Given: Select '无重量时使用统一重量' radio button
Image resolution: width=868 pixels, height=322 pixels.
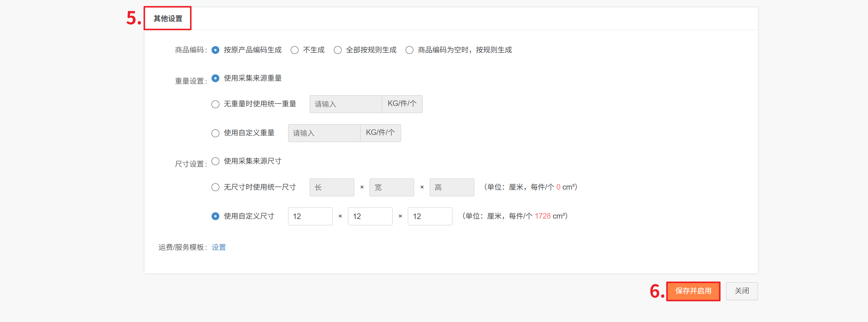Looking at the screenshot, I should coord(215,104).
